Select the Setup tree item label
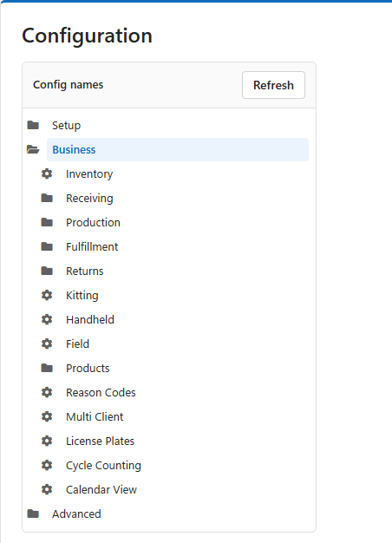392x543 pixels. [66, 126]
